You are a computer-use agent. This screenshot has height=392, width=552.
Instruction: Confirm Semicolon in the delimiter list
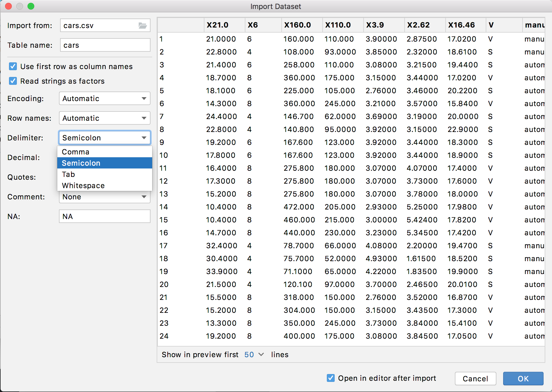pyautogui.click(x=81, y=163)
